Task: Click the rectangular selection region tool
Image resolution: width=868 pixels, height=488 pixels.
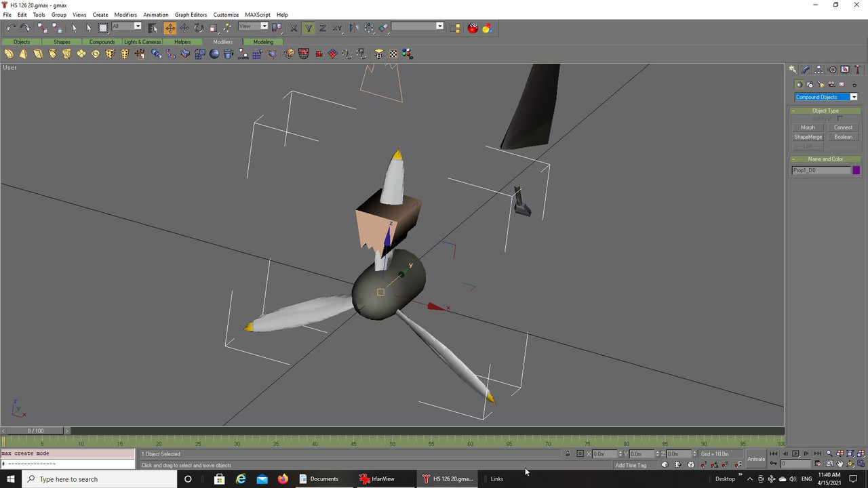Action: (102, 28)
